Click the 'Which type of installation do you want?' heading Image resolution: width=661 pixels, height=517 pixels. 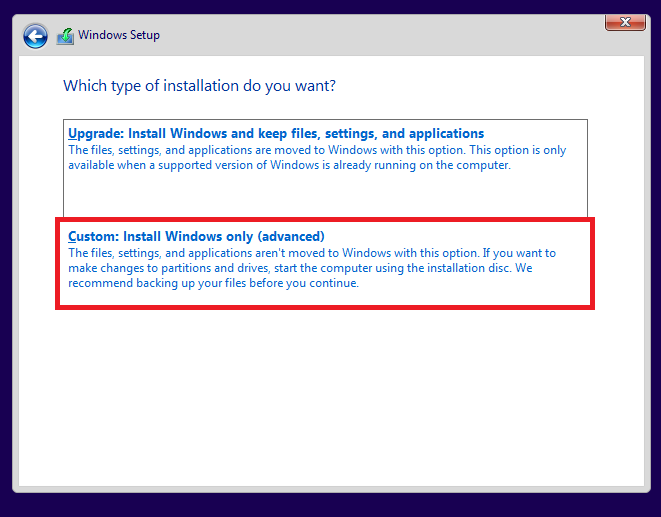click(199, 86)
